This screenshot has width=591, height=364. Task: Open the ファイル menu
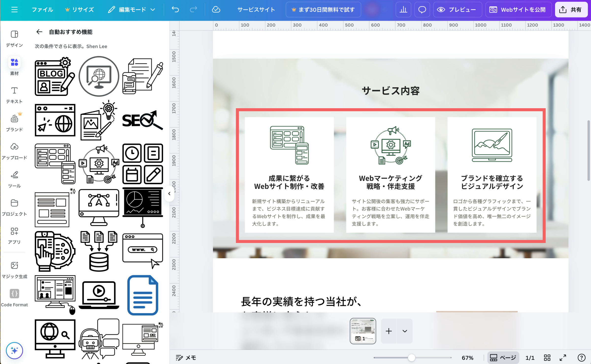(x=42, y=10)
